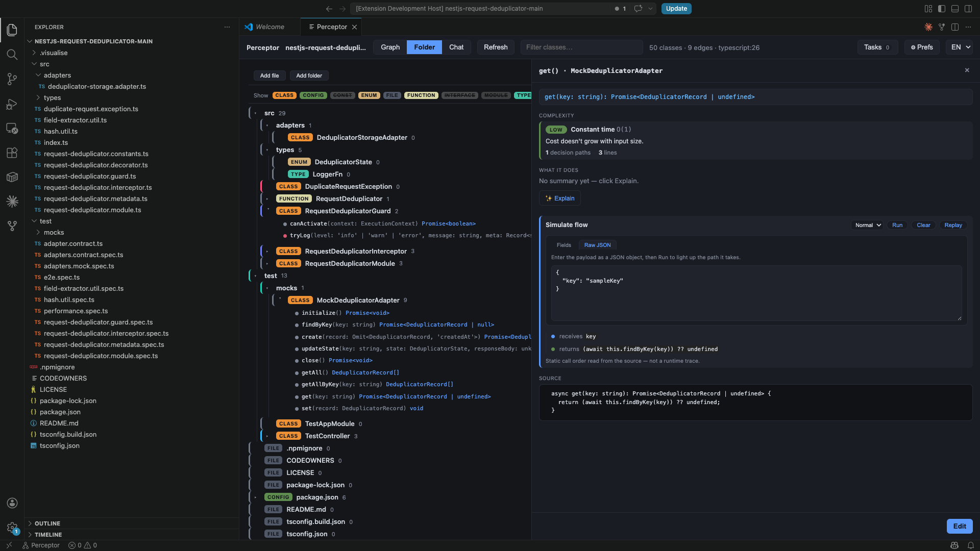
Task: Click Replay in Simulate flow
Action: [x=952, y=225]
